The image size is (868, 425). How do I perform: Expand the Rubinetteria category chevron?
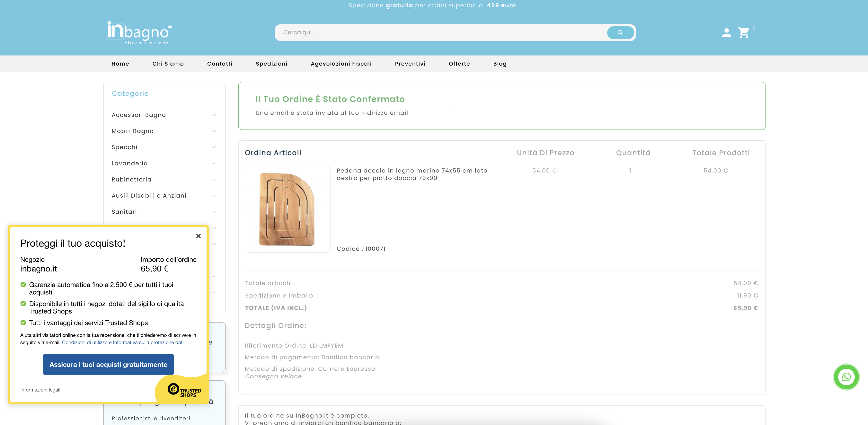click(x=214, y=180)
